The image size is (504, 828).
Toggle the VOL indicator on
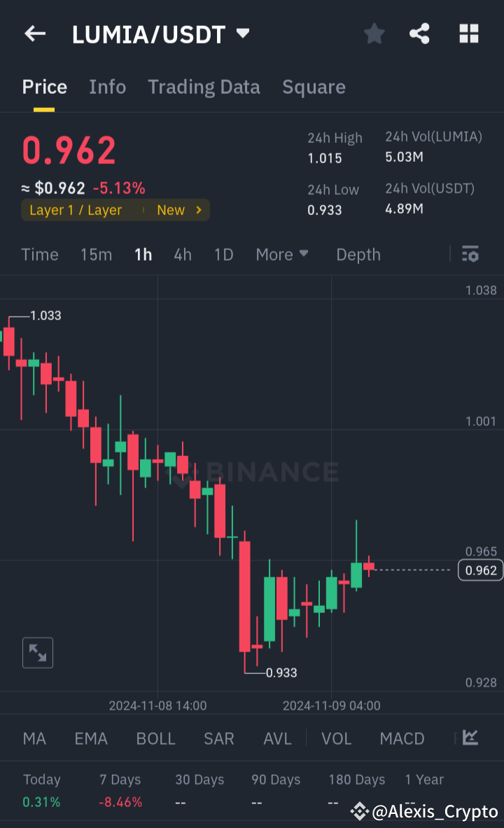337,738
